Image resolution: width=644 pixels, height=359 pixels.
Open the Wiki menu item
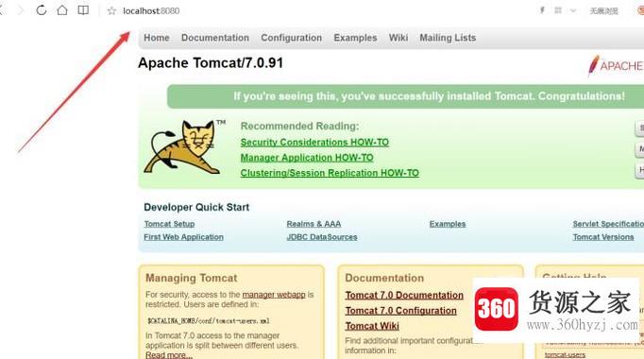[x=398, y=38]
